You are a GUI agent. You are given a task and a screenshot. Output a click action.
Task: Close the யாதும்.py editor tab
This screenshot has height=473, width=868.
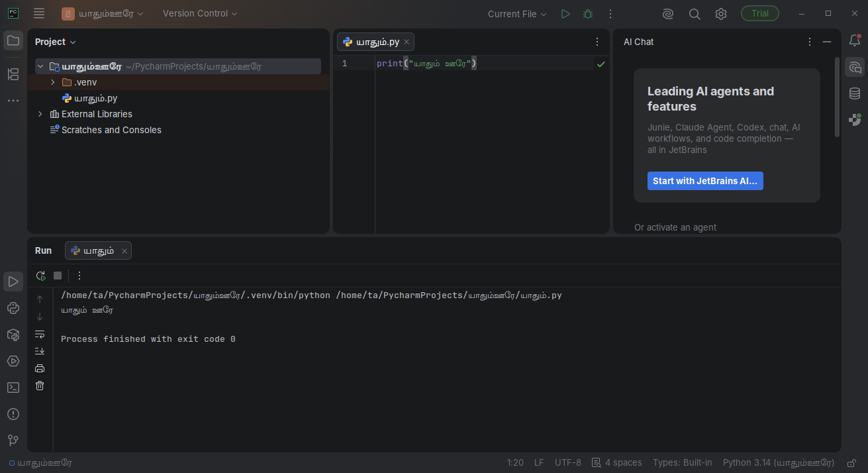407,42
